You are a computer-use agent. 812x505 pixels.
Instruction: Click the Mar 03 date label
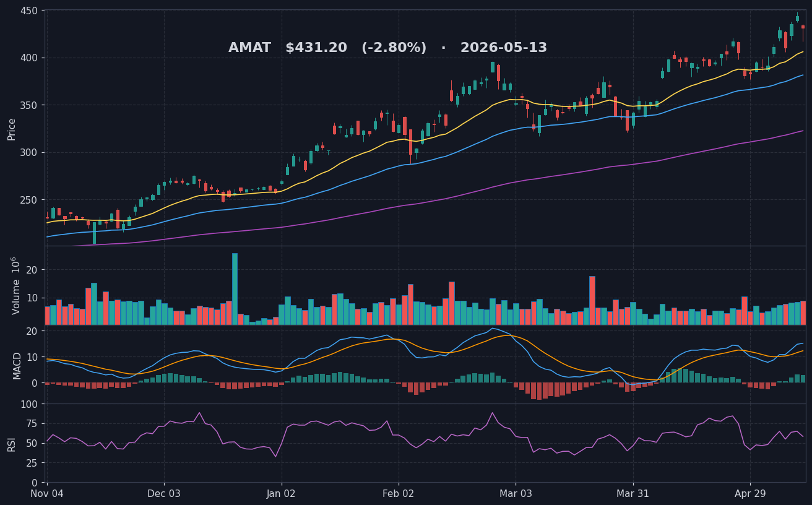pyautogui.click(x=516, y=493)
